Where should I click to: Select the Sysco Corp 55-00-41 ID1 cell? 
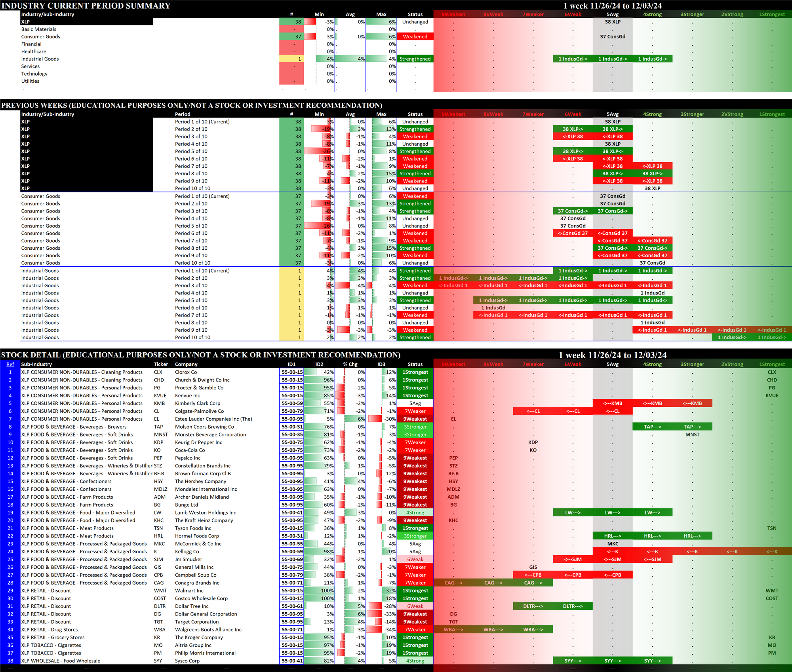pos(292,661)
